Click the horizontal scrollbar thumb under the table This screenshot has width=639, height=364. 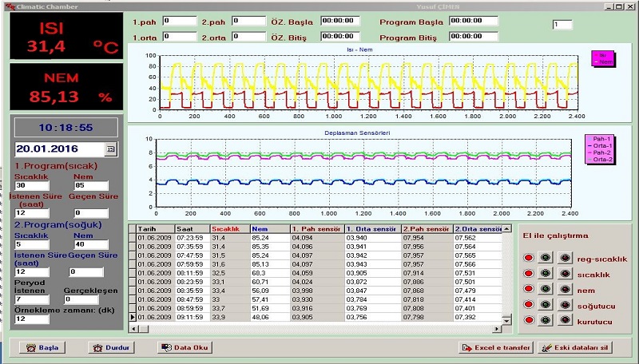point(143,329)
